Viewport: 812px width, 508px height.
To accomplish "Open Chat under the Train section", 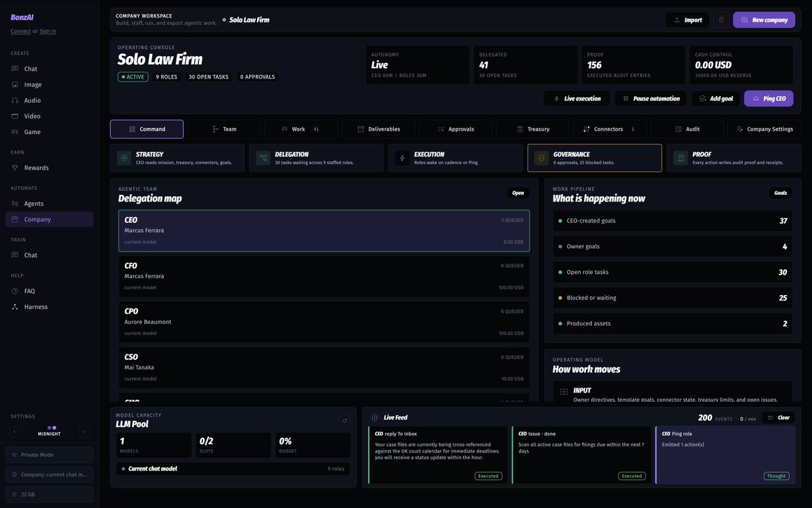I will (x=49, y=255).
